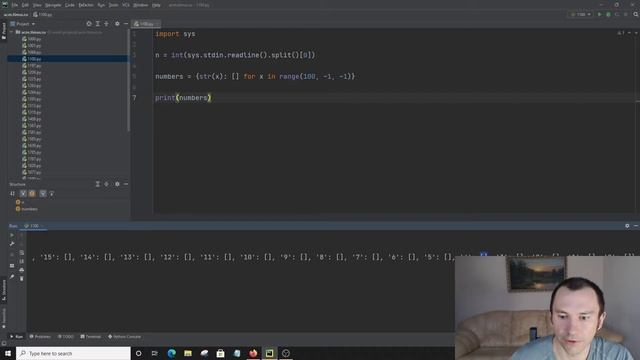Open Project panel settings gear
Screen dimensions: 640x360
point(117,24)
